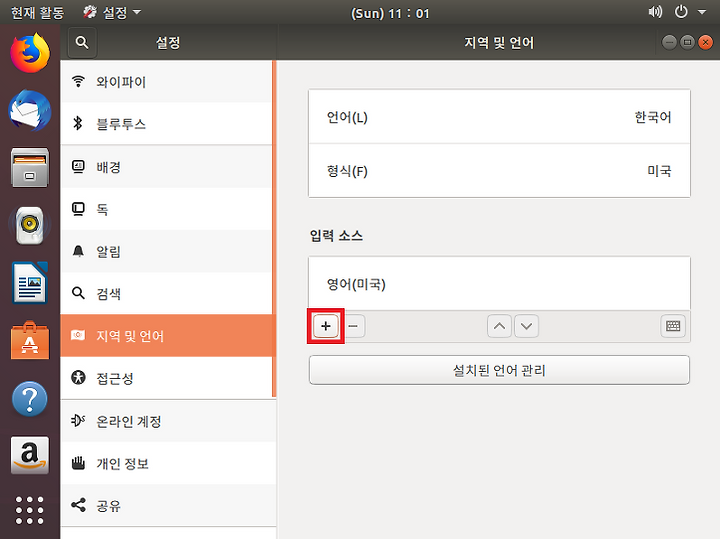Click 독 label in sidebar
The height and width of the screenshot is (539, 720).
(x=102, y=209)
